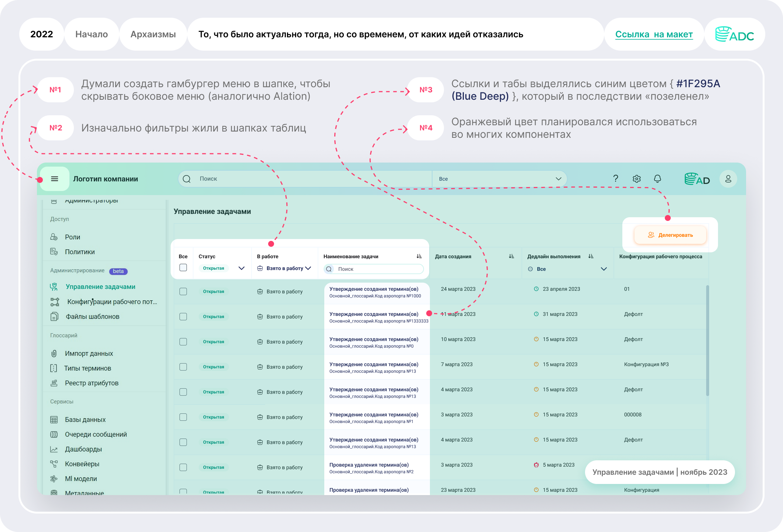Open Импорт данных in the sidebar
Screen dimensions: 783x532
coord(89,354)
